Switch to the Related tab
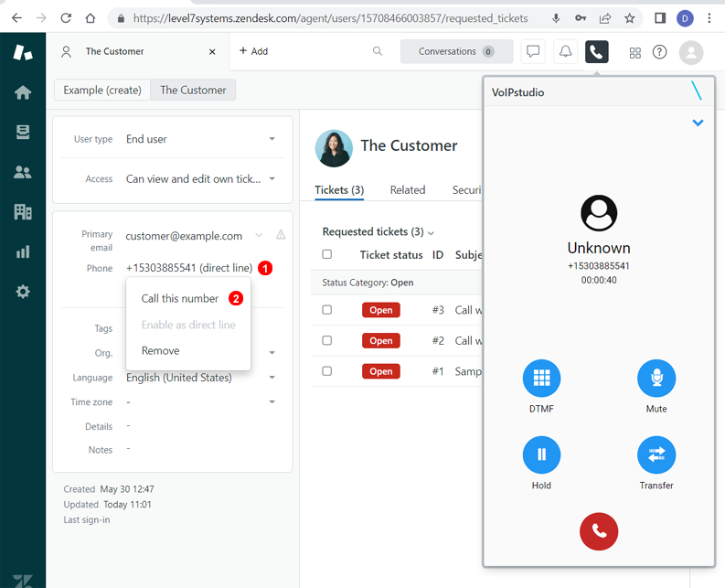Viewport: 725px width, 588px height. (408, 189)
